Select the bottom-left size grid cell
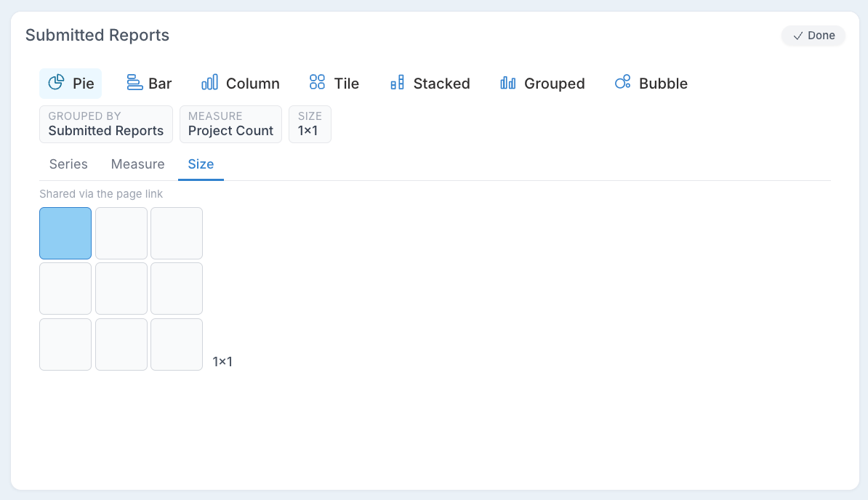 (x=65, y=344)
